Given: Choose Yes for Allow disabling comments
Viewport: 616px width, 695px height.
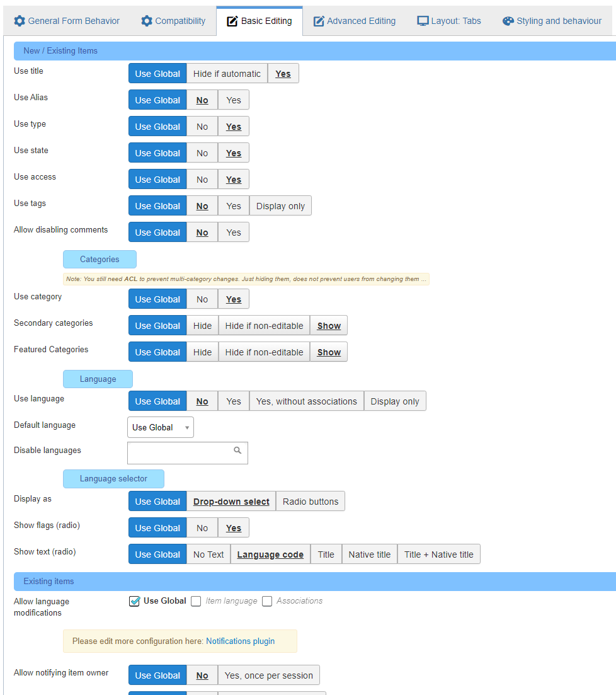Looking at the screenshot, I should tap(234, 233).
